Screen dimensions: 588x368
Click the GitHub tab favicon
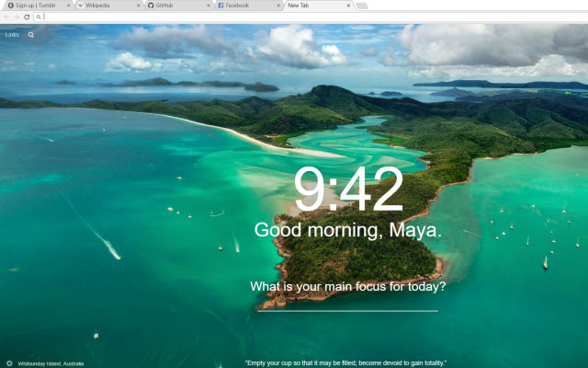click(x=151, y=6)
